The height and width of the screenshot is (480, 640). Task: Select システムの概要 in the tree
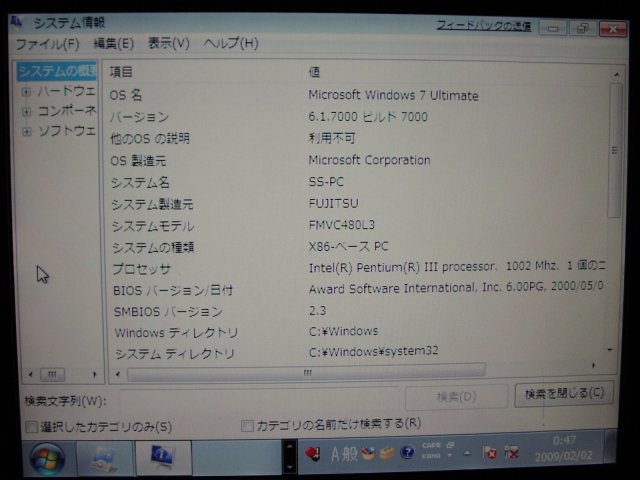57,71
